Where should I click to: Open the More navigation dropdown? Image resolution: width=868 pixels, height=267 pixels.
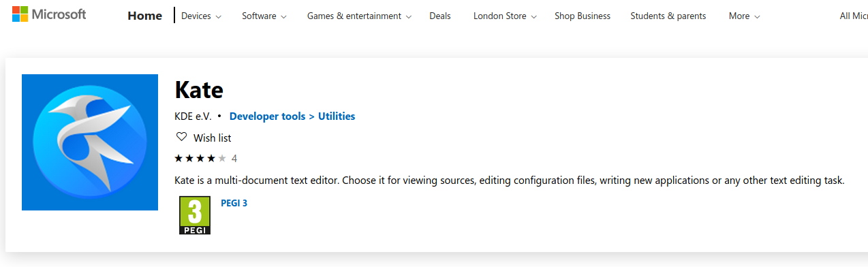click(x=743, y=16)
